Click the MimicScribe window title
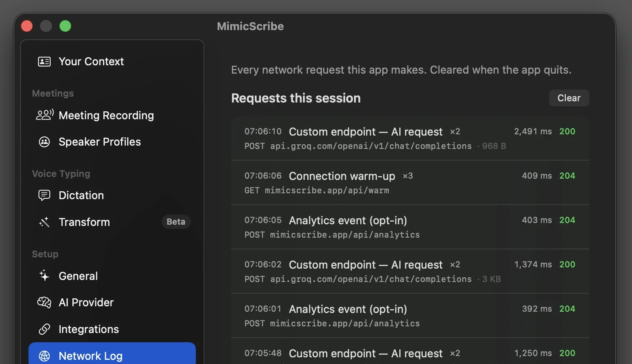 (x=250, y=26)
